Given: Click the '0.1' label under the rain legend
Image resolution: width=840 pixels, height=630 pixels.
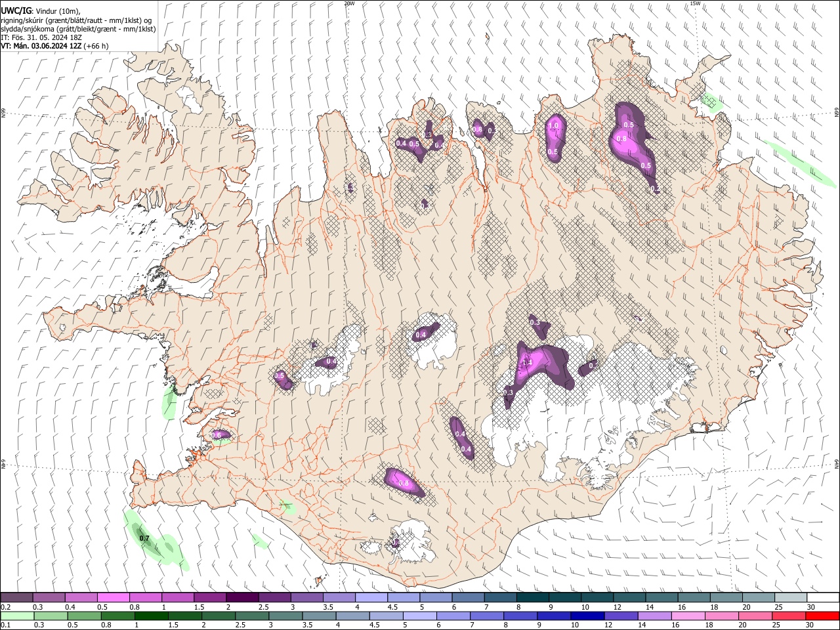Looking at the screenshot, I should pos(5,625).
